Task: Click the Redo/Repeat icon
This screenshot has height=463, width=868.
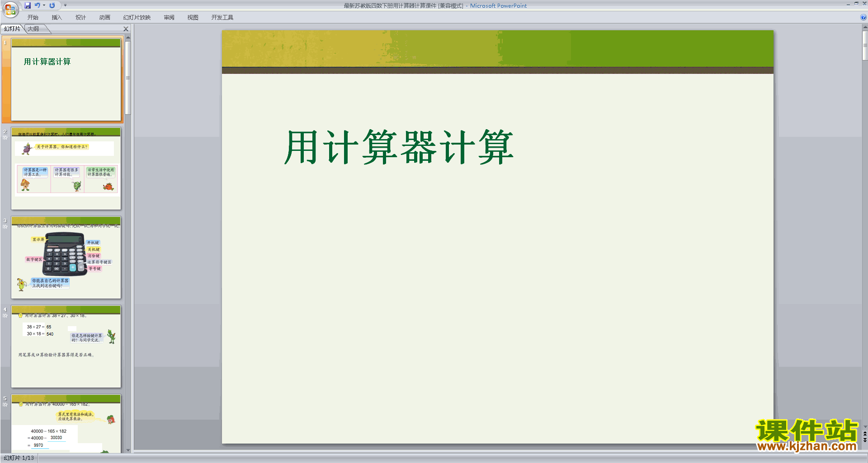Action: (52, 5)
